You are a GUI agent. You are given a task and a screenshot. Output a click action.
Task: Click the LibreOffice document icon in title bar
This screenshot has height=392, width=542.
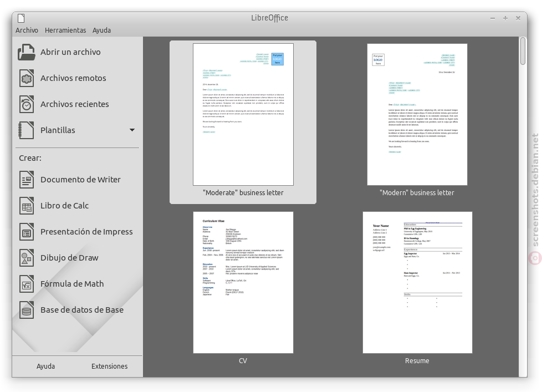click(21, 18)
